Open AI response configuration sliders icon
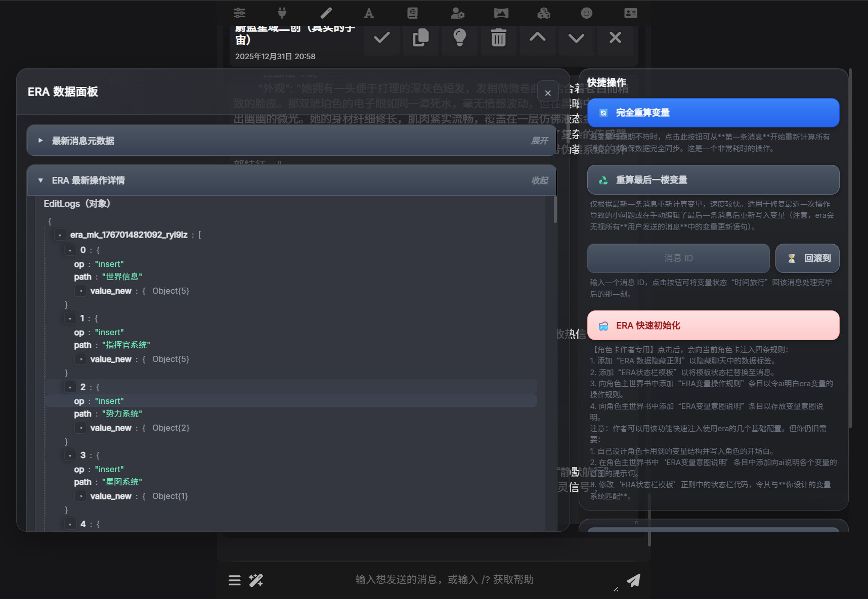This screenshot has height=599, width=868. coord(240,13)
